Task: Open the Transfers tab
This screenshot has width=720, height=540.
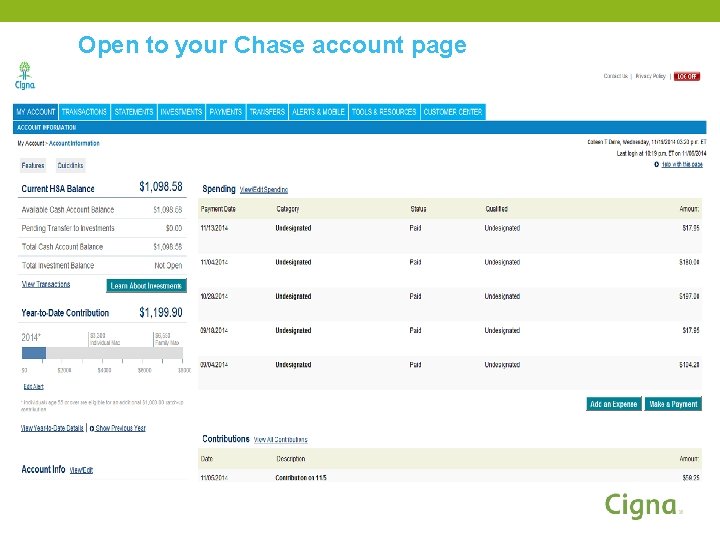Action: pyautogui.click(x=267, y=112)
